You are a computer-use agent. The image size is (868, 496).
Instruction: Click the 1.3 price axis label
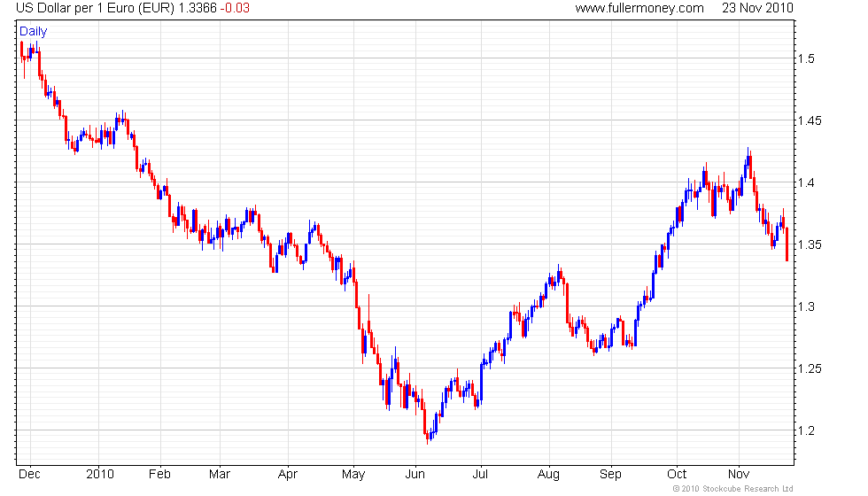click(x=806, y=306)
